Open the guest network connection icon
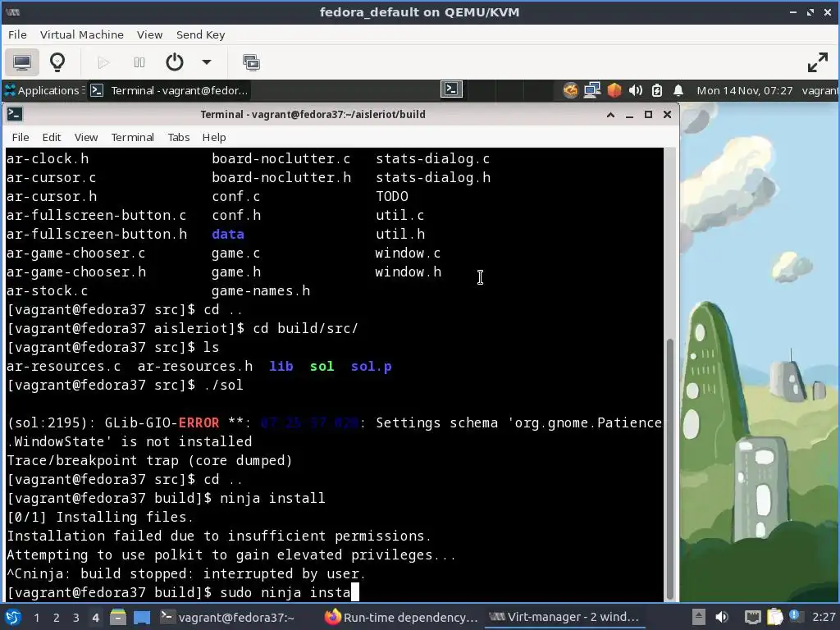This screenshot has width=840, height=630. [592, 90]
